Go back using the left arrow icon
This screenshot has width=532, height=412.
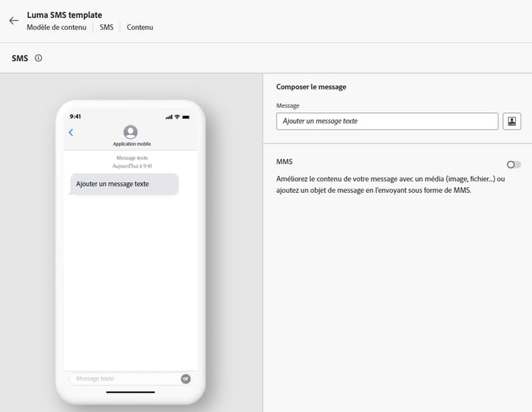point(13,21)
